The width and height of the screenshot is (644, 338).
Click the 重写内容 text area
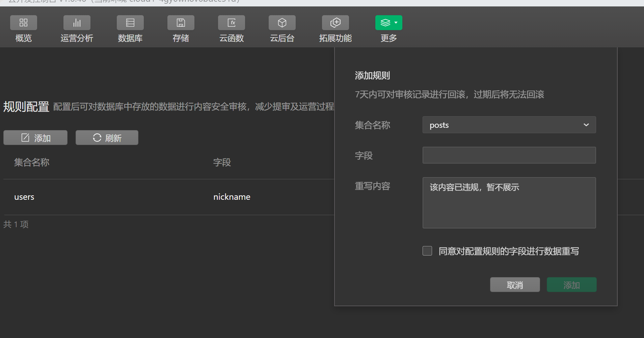[509, 203]
